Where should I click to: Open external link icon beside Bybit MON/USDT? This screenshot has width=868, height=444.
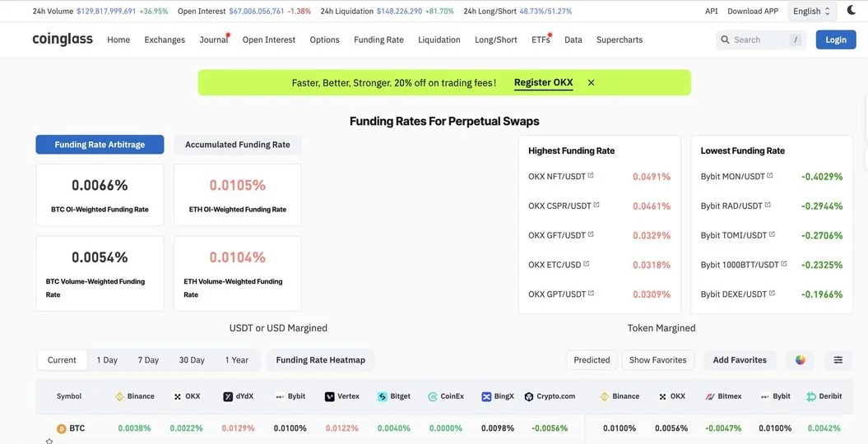tap(769, 175)
